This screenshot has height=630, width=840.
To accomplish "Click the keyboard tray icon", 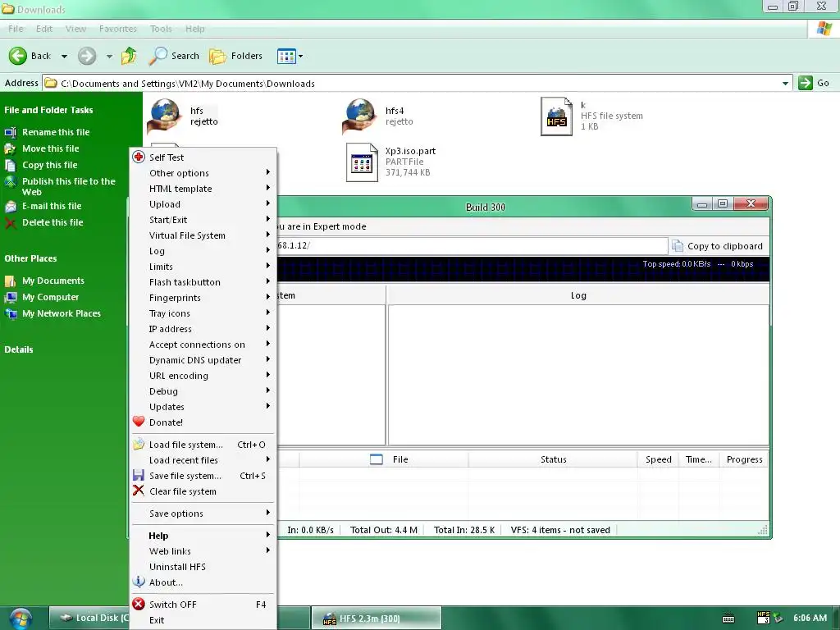I will click(x=728, y=619).
